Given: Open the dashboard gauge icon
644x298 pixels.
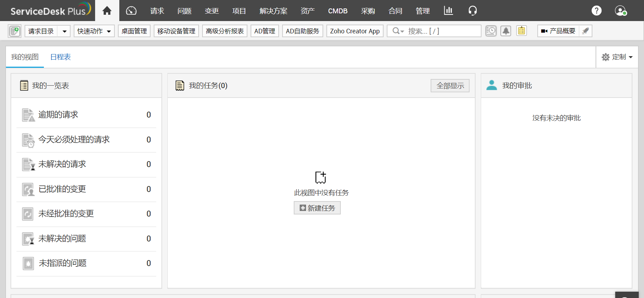Looking at the screenshot, I should pos(131,11).
